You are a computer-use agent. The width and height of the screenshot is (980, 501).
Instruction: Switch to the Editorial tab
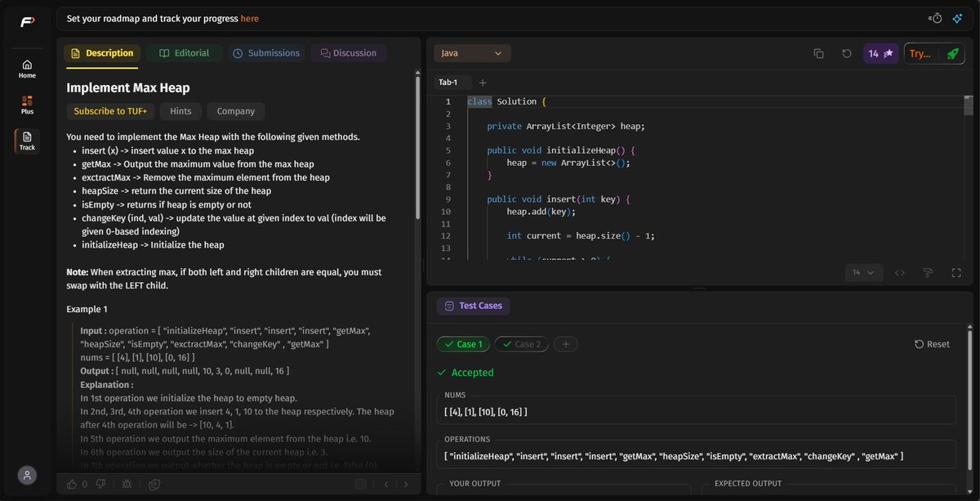click(184, 53)
